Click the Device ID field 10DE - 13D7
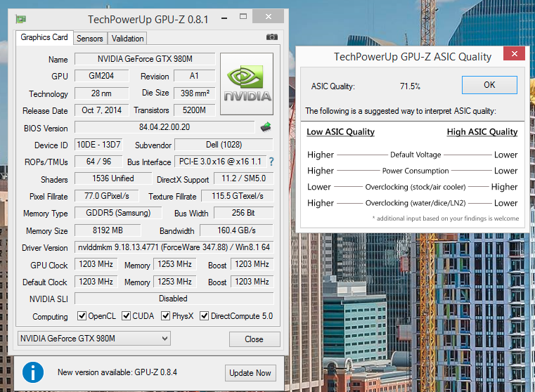The width and height of the screenshot is (535, 392). (98, 145)
